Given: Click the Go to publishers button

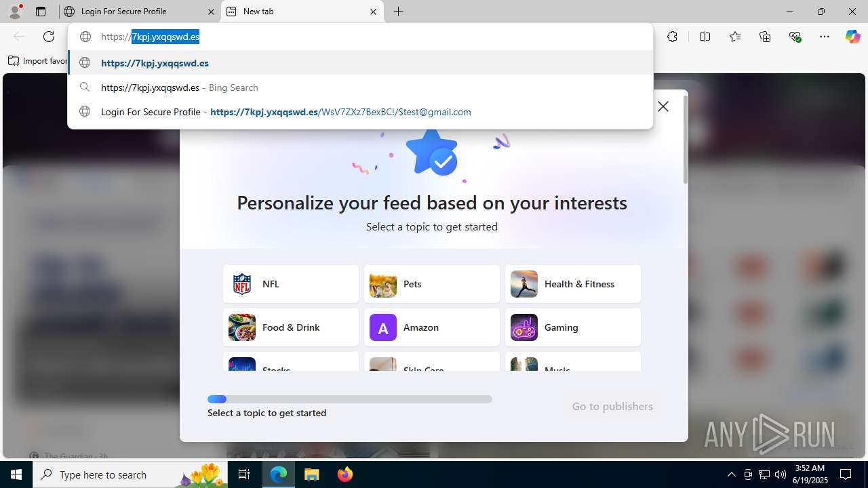Looking at the screenshot, I should pos(612,406).
